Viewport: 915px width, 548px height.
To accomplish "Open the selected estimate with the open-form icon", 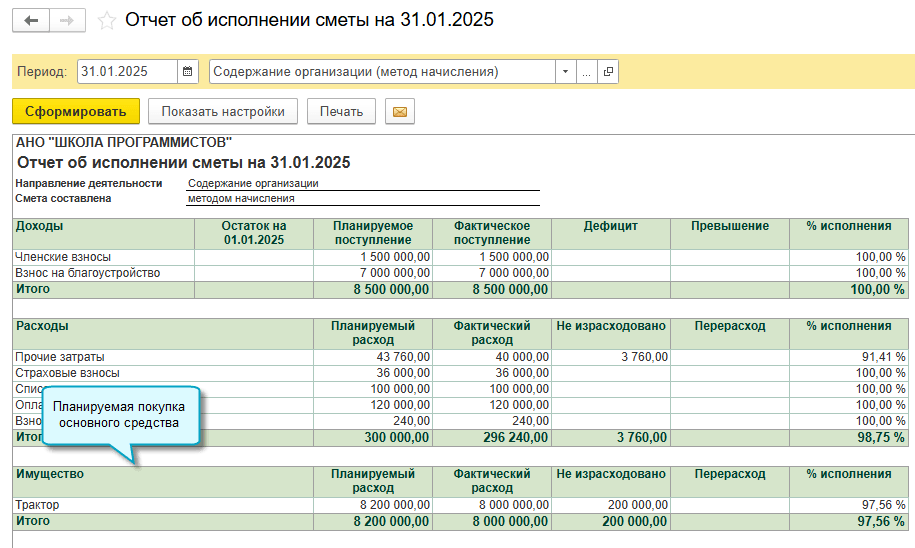I will coord(607,72).
